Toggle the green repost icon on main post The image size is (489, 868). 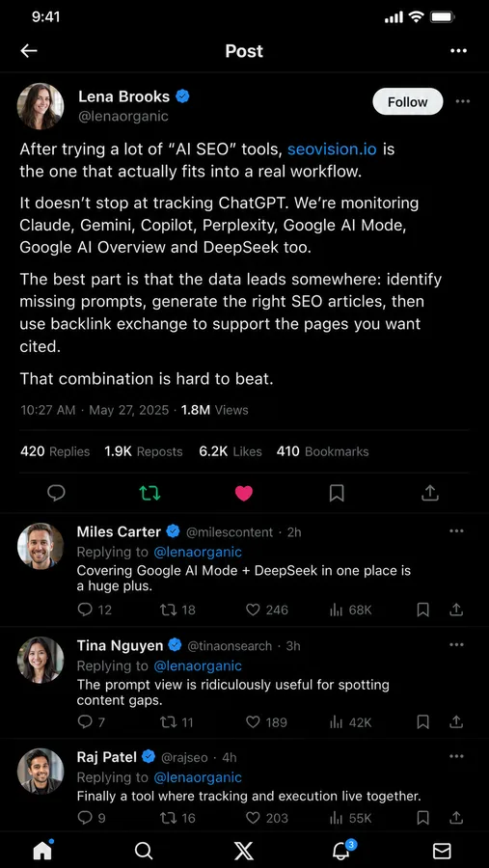[x=149, y=493]
